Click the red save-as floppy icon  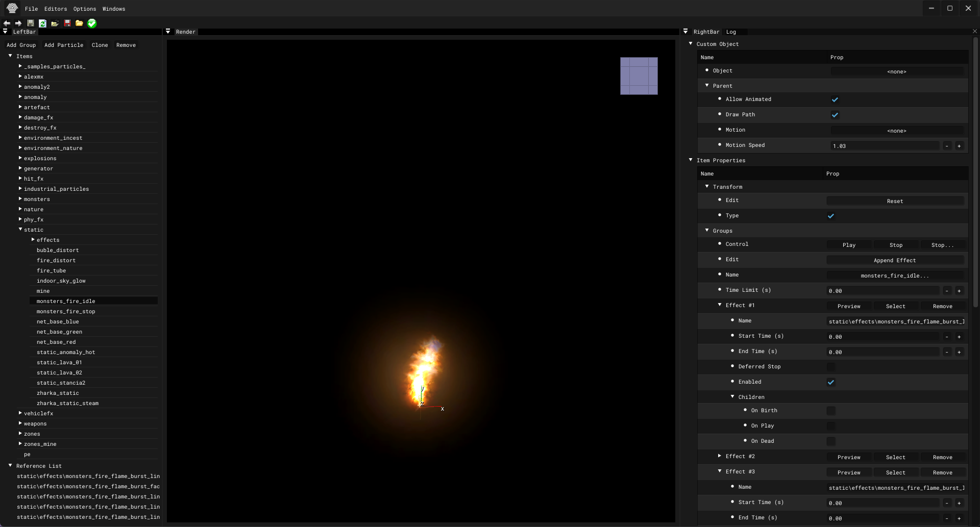(67, 23)
